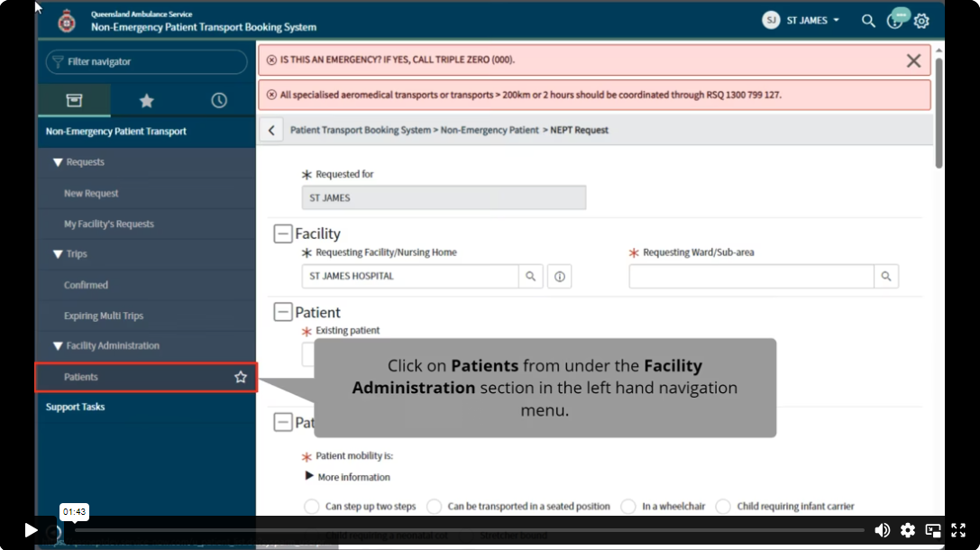980x550 pixels.
Task: Click the emergency banner warning icon
Action: point(271,60)
